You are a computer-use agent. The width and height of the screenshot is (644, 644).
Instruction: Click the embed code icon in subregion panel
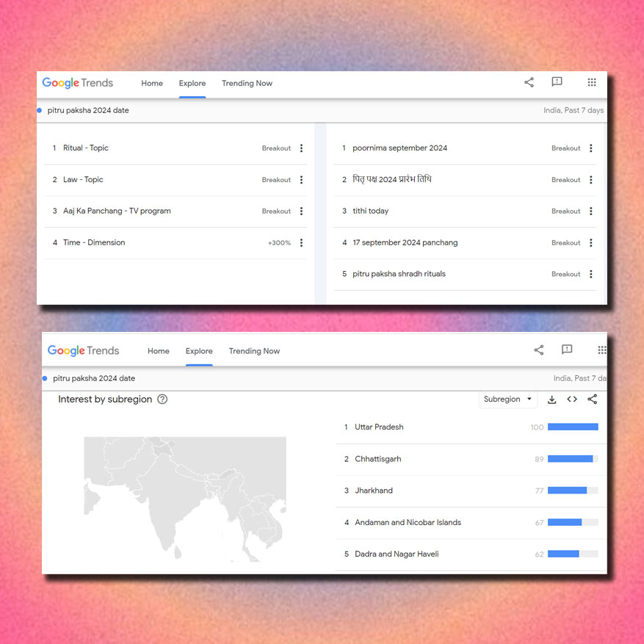click(x=572, y=399)
